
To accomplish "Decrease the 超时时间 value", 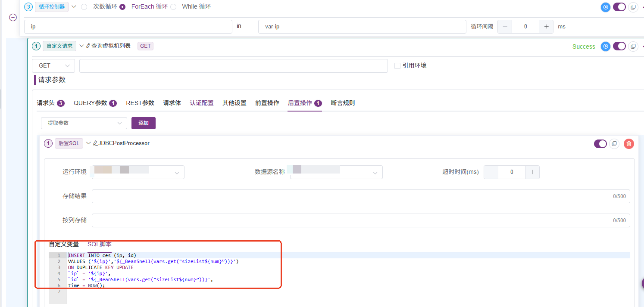I will click(x=491, y=172).
